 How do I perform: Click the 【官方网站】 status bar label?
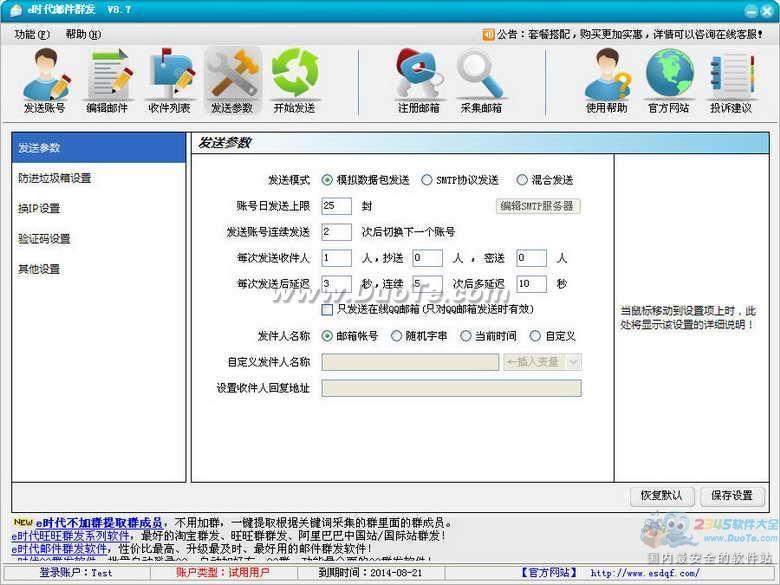(549, 573)
